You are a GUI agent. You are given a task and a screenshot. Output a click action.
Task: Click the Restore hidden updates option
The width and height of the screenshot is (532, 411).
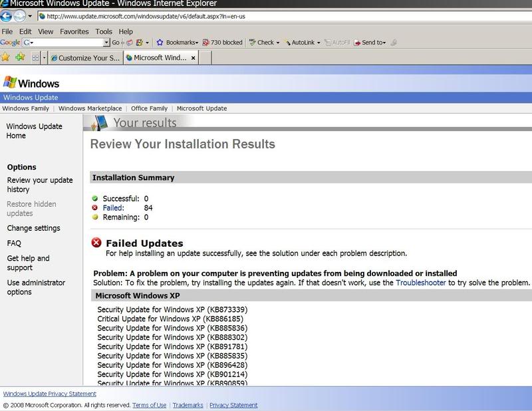(x=31, y=209)
